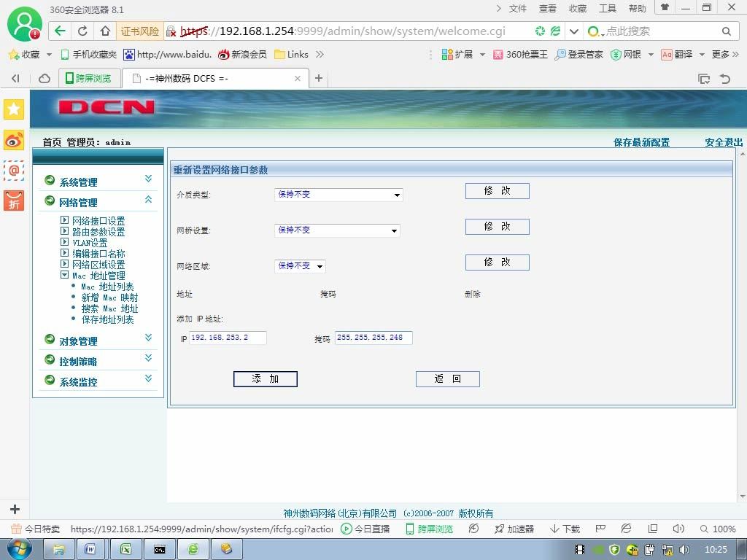This screenshot has width=747, height=560.
Task: Open the Links bookmark folder
Action: (x=292, y=55)
